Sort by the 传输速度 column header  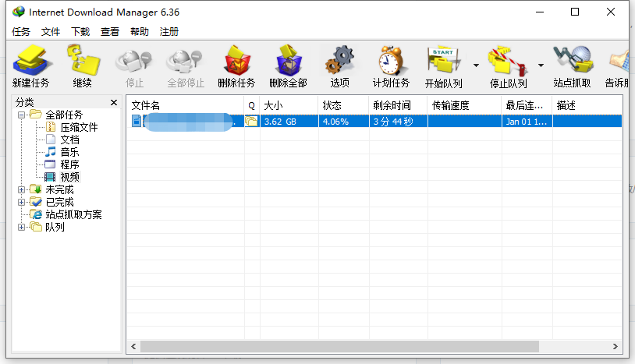[x=464, y=105]
